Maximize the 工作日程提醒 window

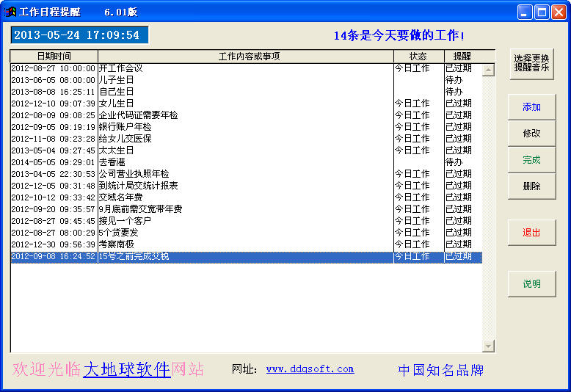(542, 12)
